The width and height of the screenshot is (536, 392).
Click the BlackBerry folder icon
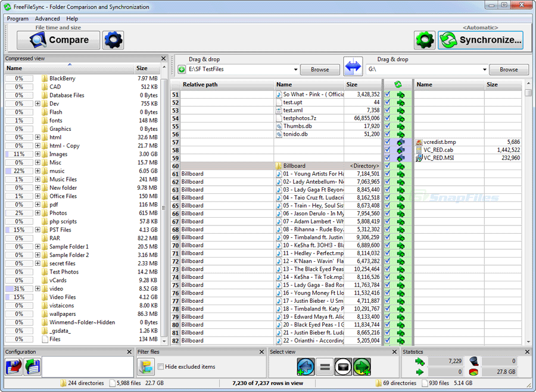pos(45,79)
